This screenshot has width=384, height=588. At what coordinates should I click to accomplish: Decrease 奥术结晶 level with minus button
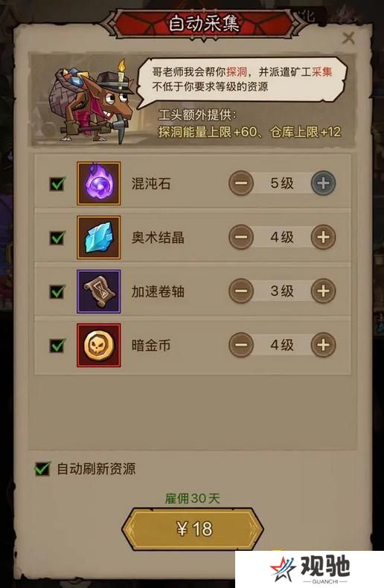tap(241, 237)
